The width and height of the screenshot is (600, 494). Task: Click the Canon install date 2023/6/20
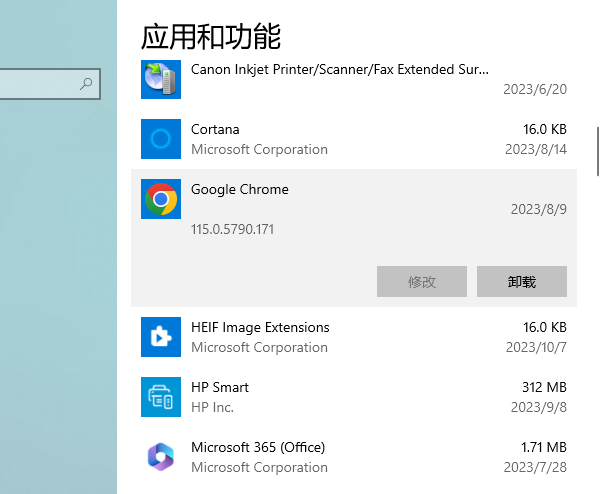coord(535,89)
